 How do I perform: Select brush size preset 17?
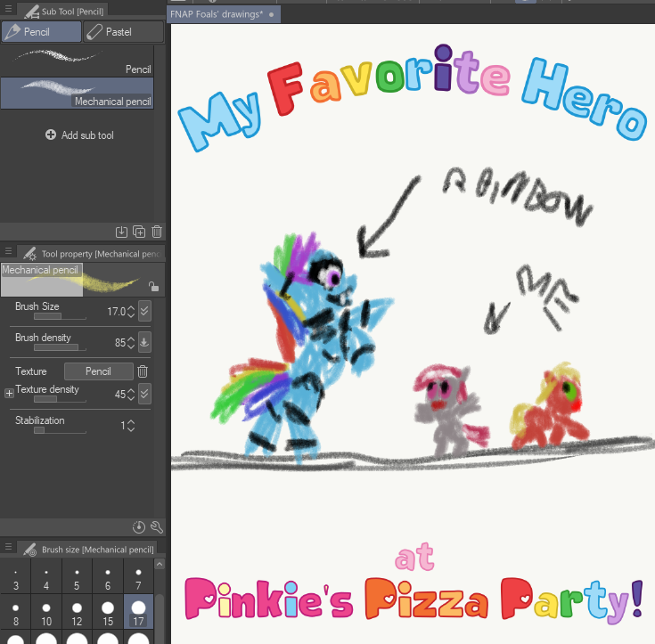tap(138, 612)
